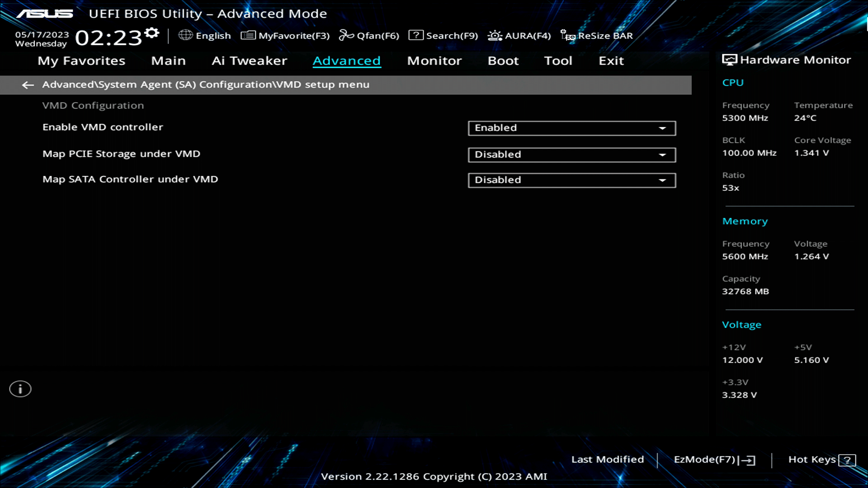Viewport: 868px width, 488px height.
Task: Switch to the Boot tab
Action: tap(503, 61)
